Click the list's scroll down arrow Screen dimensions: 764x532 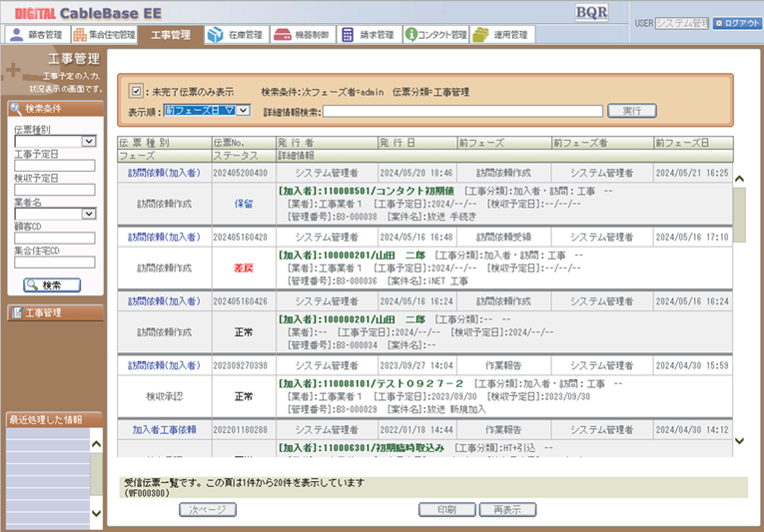pyautogui.click(x=739, y=439)
